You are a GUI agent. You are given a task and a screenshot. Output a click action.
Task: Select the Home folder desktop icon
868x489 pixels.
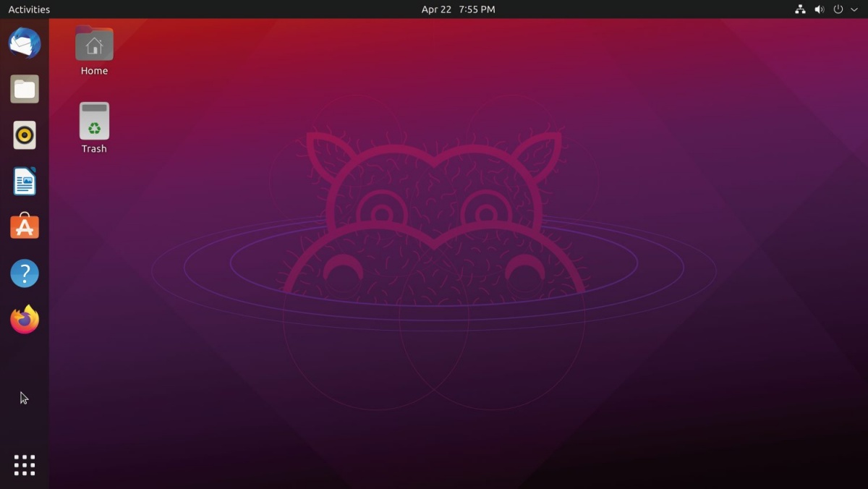(94, 43)
